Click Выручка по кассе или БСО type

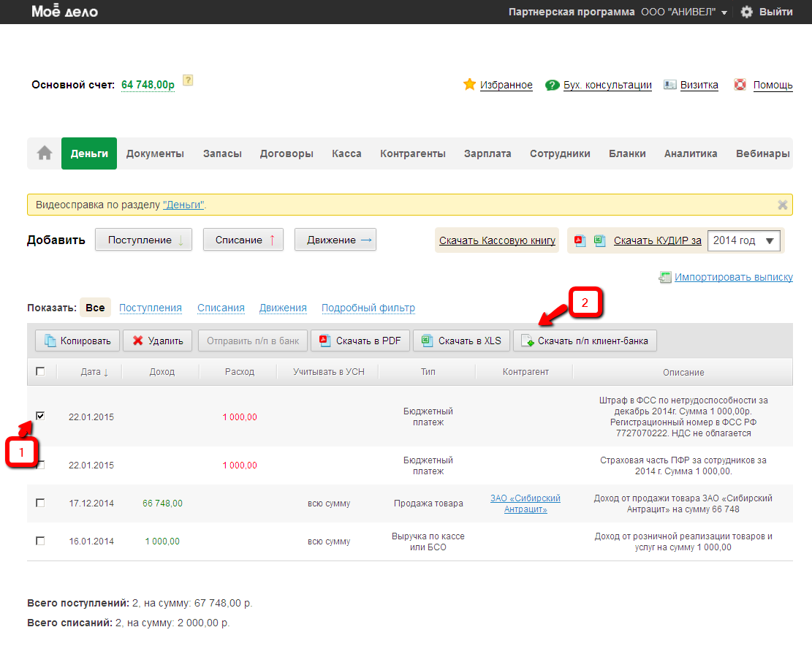coord(428,542)
